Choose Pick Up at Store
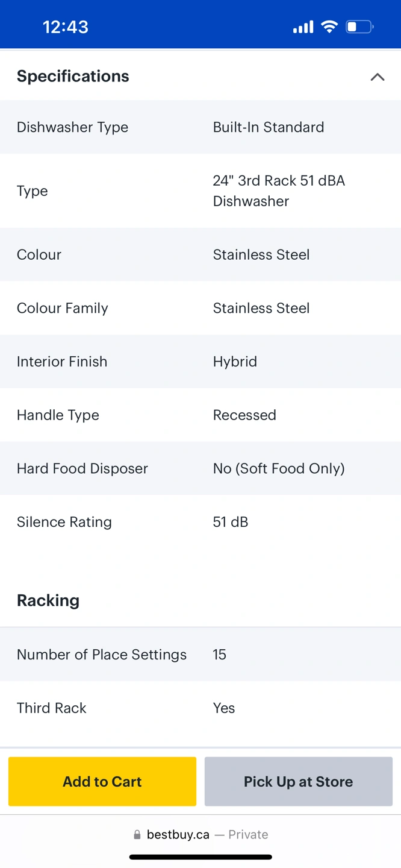401x868 pixels. (x=299, y=781)
